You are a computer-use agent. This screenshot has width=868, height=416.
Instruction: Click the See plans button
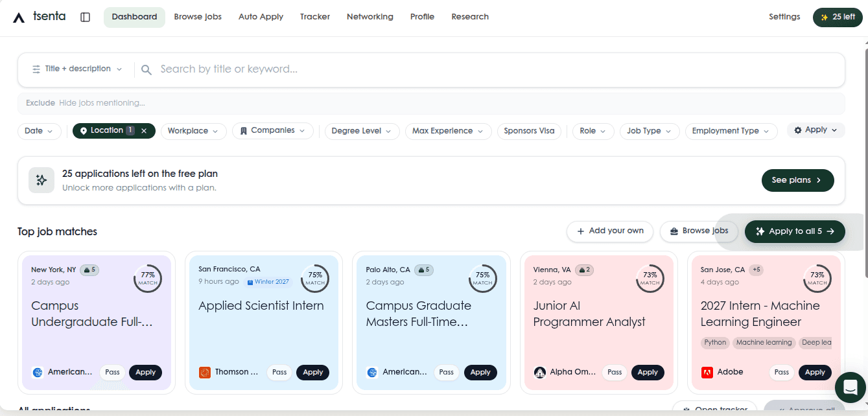tap(797, 180)
